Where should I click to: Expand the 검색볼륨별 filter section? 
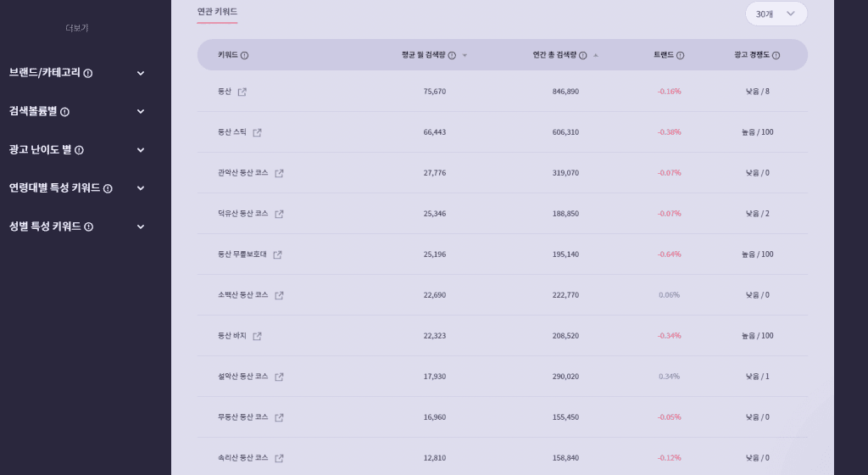click(141, 111)
